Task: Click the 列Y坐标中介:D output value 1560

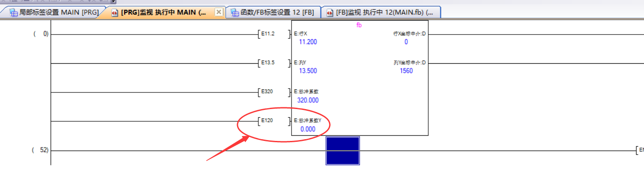Action: coord(406,71)
